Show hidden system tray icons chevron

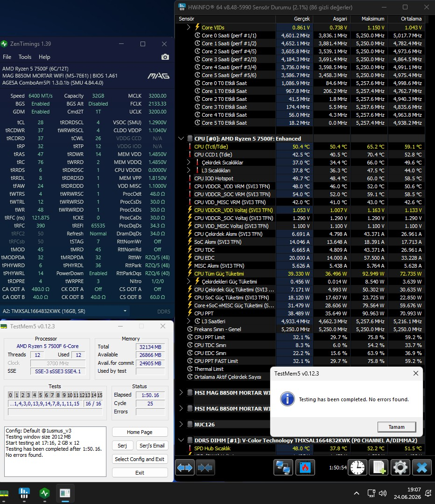click(357, 493)
